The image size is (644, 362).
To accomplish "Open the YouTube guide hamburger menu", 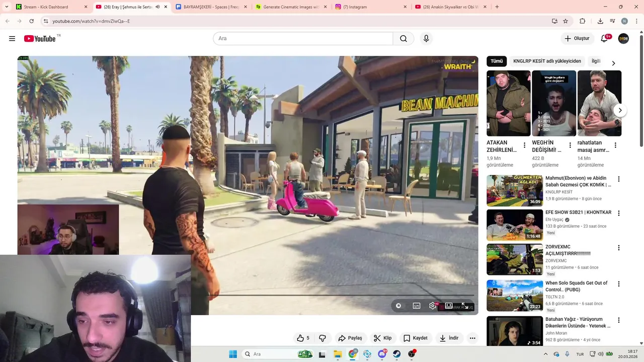I will click(12, 39).
